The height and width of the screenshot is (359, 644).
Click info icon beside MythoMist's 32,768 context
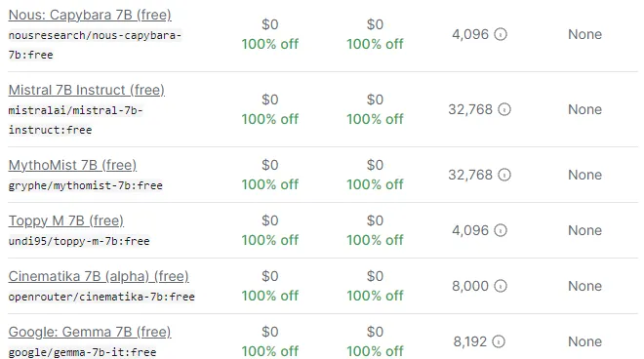pyautogui.click(x=503, y=175)
